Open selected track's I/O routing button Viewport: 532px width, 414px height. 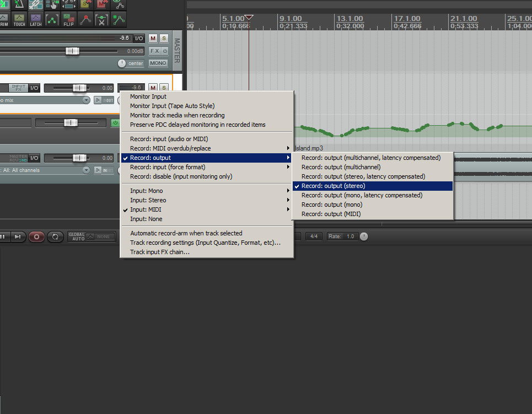(x=34, y=88)
